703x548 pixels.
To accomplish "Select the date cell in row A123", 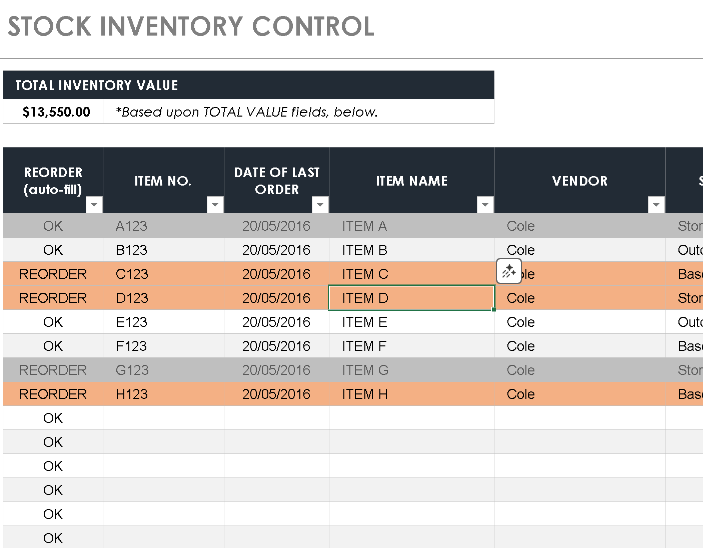I will (x=277, y=226).
